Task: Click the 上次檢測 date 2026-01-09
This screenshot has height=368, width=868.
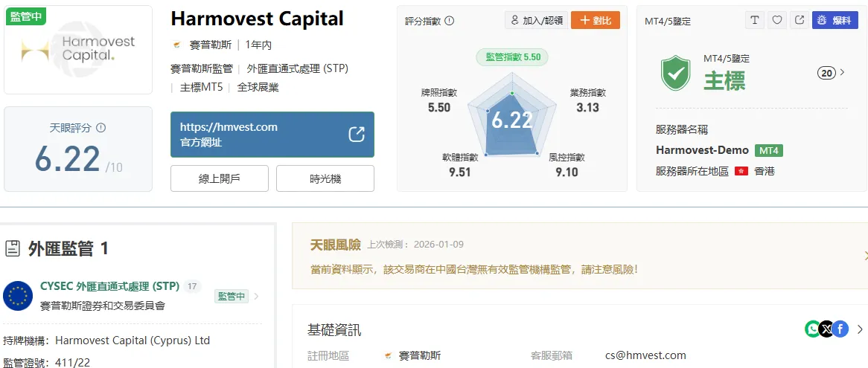Action: click(439, 245)
